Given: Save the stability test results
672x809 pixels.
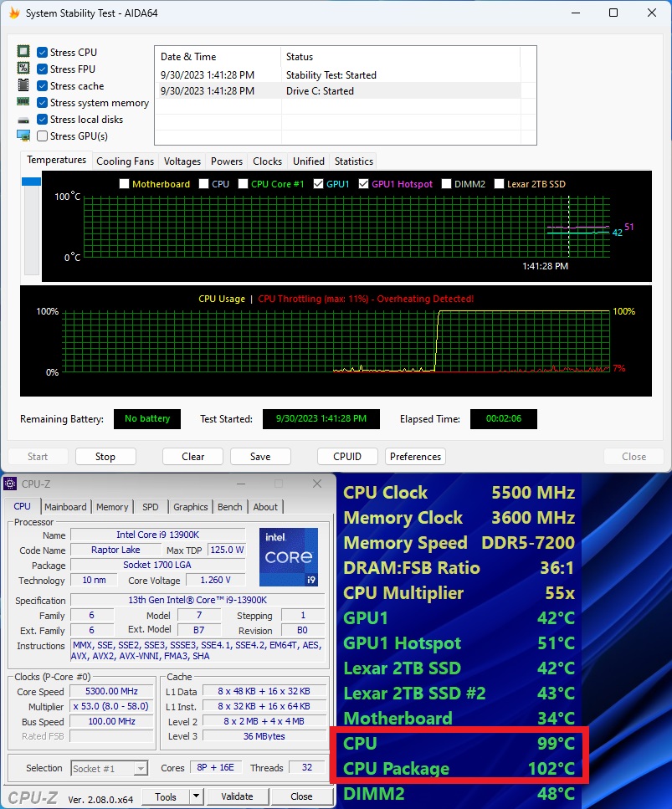Looking at the screenshot, I should pyautogui.click(x=260, y=457).
